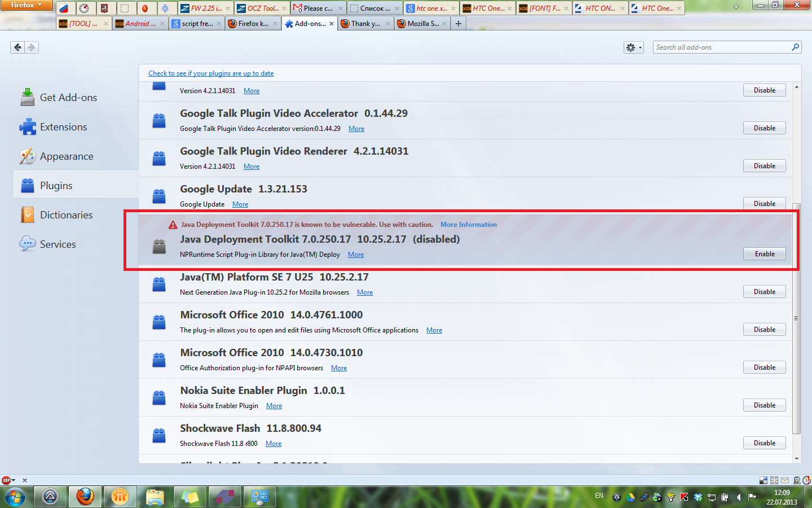Close the add-on bar with the x
This screenshot has height=508, width=812.
coord(24,480)
